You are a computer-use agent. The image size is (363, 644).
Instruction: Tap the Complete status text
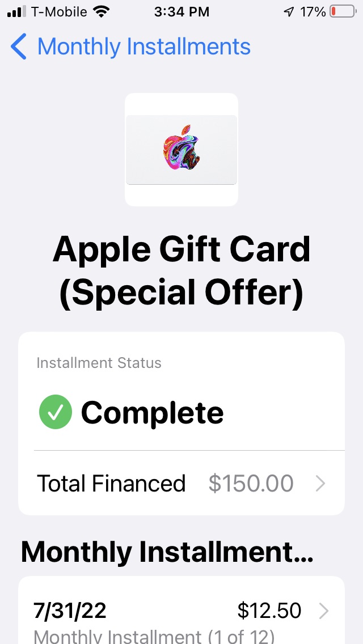[x=152, y=412]
